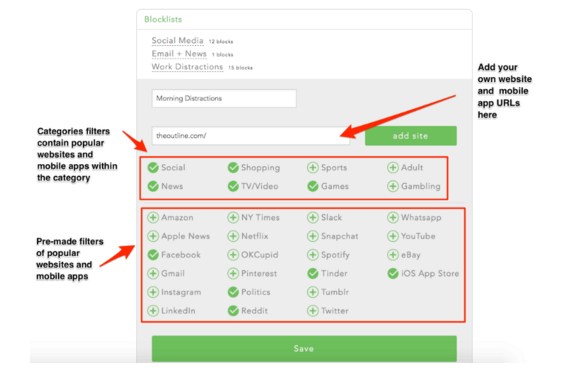The width and height of the screenshot is (565, 375).
Task: Uncheck the News category filter
Action: (153, 186)
